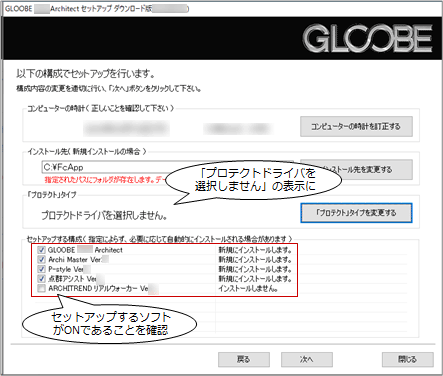Viewport: 443px width, 376px height.
Task: Click the コンピューターの時計を訂正する button
Action: click(356, 126)
